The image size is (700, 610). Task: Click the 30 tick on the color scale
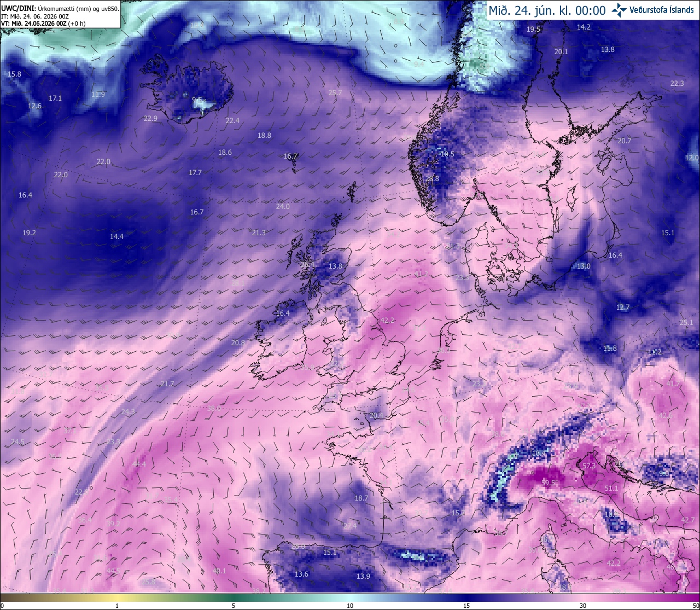click(x=583, y=606)
